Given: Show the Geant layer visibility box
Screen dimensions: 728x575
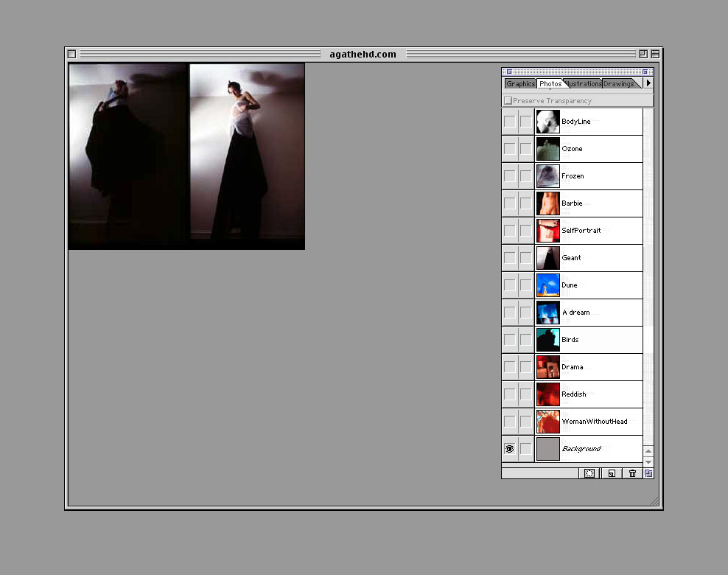Looking at the screenshot, I should coord(509,258).
